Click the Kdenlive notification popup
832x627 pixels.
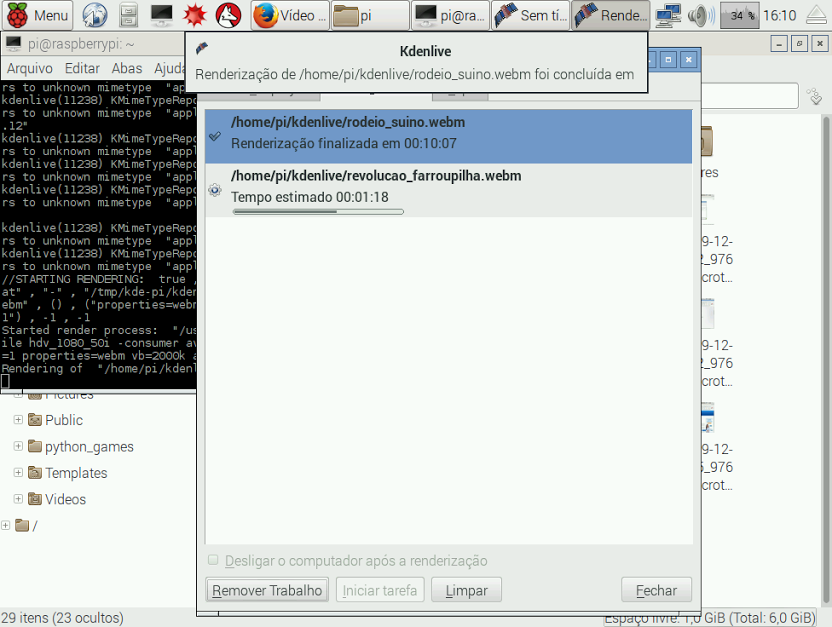click(417, 62)
